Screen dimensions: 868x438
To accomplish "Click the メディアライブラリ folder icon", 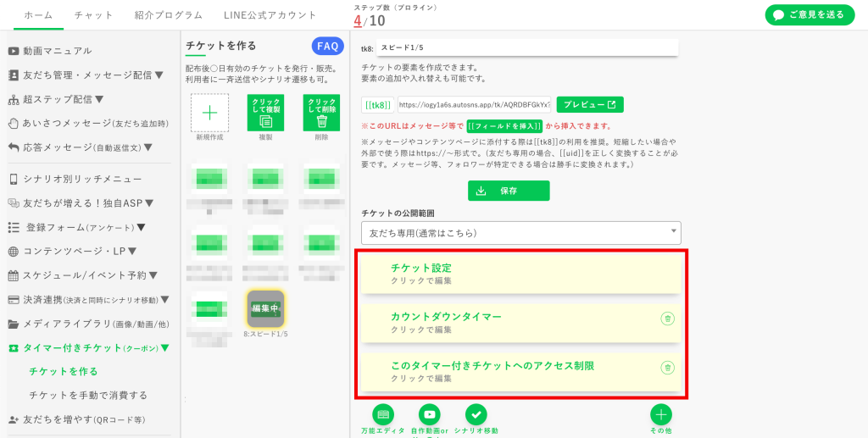I will (14, 324).
